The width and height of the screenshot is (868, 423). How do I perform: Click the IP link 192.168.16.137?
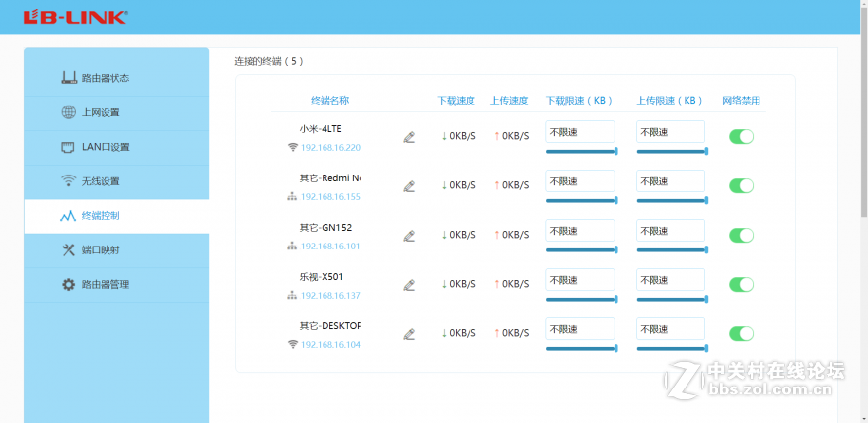[330, 296]
